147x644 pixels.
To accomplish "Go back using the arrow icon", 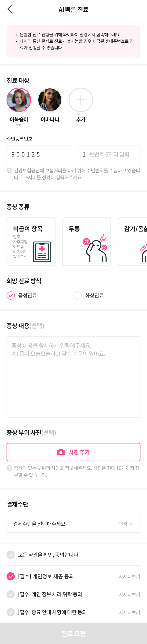I will click(x=10, y=9).
